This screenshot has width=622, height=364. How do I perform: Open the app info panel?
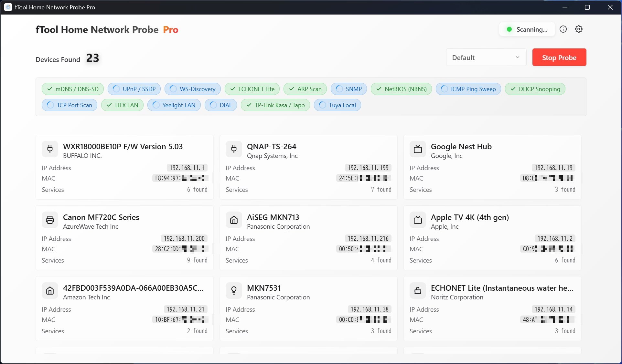[563, 29]
